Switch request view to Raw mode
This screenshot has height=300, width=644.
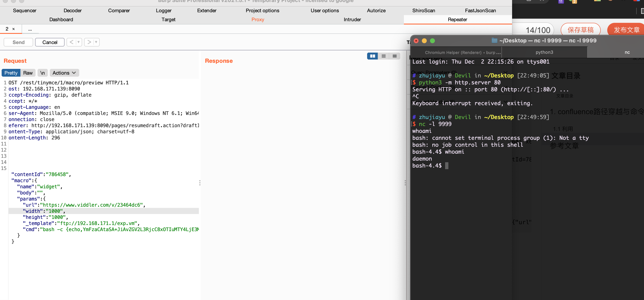pos(28,73)
